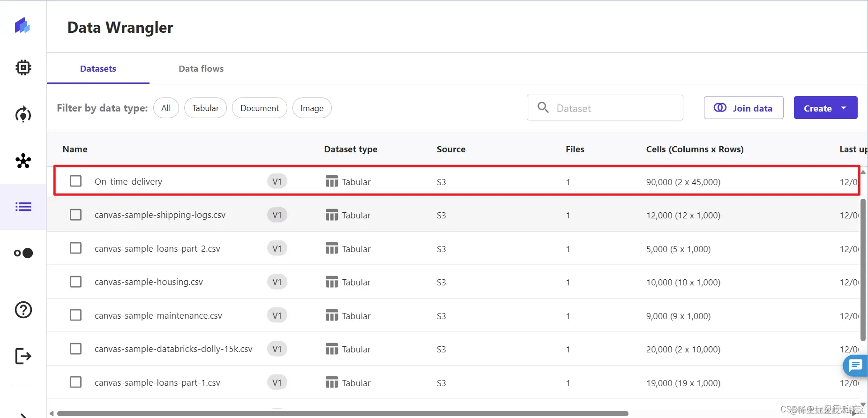Click the horizontal scrollbar thumb
This screenshot has height=418, width=868.
[343, 413]
